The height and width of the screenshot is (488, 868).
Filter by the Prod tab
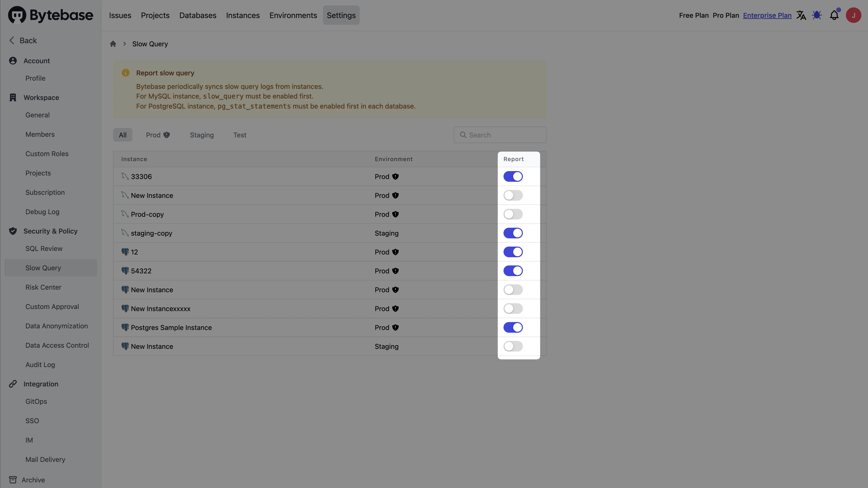tap(158, 135)
